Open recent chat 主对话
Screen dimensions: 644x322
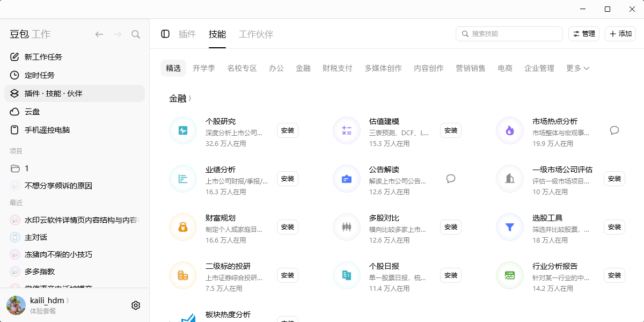75,237
